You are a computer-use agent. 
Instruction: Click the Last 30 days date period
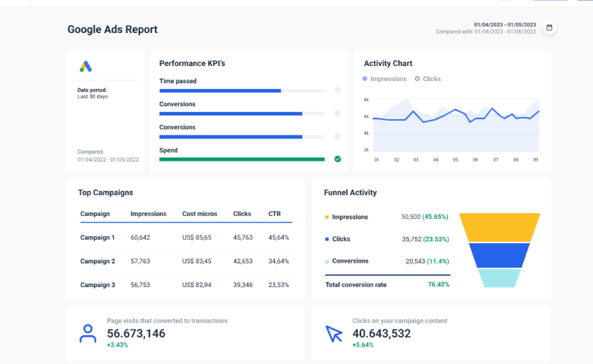coord(92,97)
